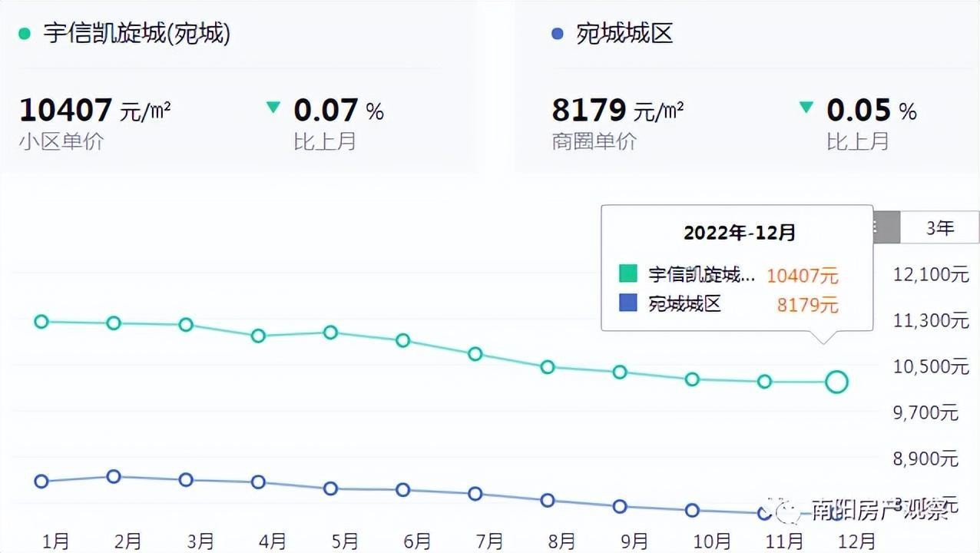Click the blue legend dot beside 宛城城区
Screen dimensions: 980x553
point(558,35)
